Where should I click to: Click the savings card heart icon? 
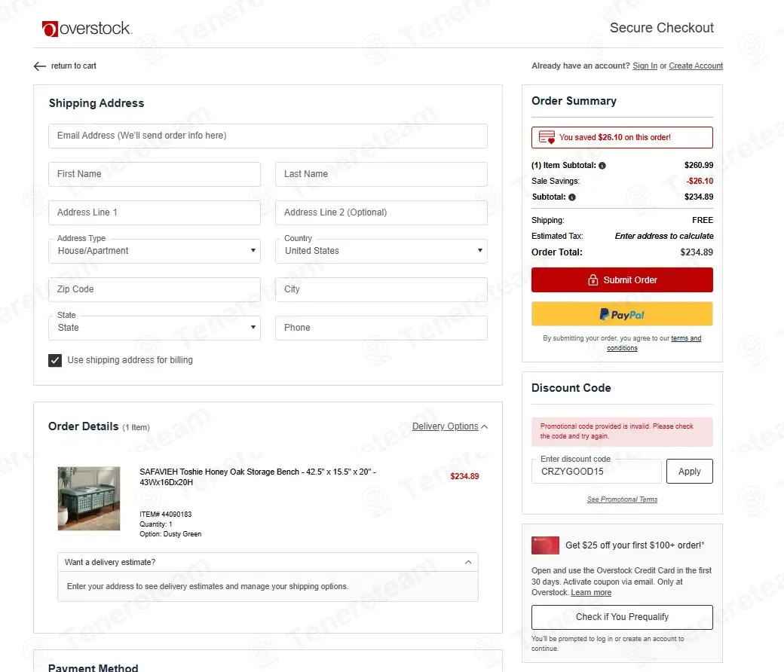coord(547,137)
